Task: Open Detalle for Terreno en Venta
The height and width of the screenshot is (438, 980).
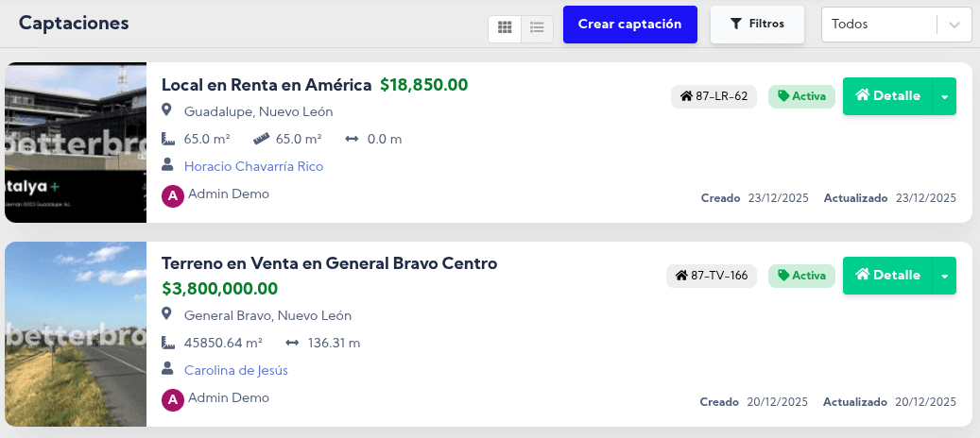Action: tap(887, 276)
